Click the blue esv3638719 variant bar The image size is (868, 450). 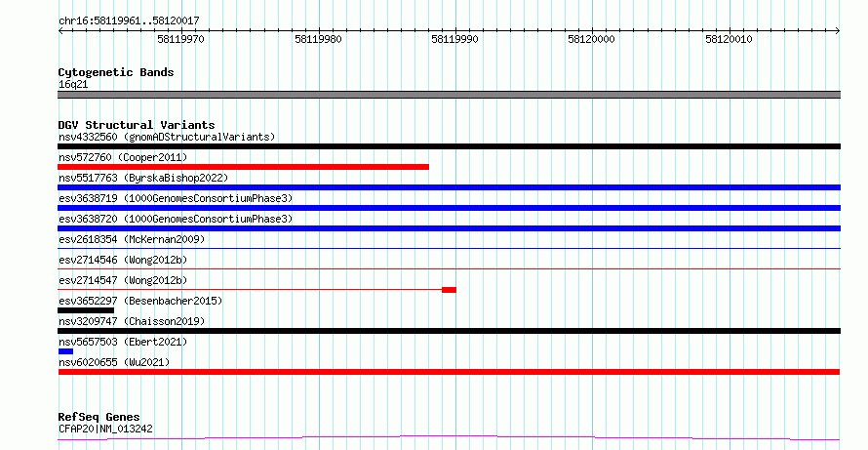point(449,208)
